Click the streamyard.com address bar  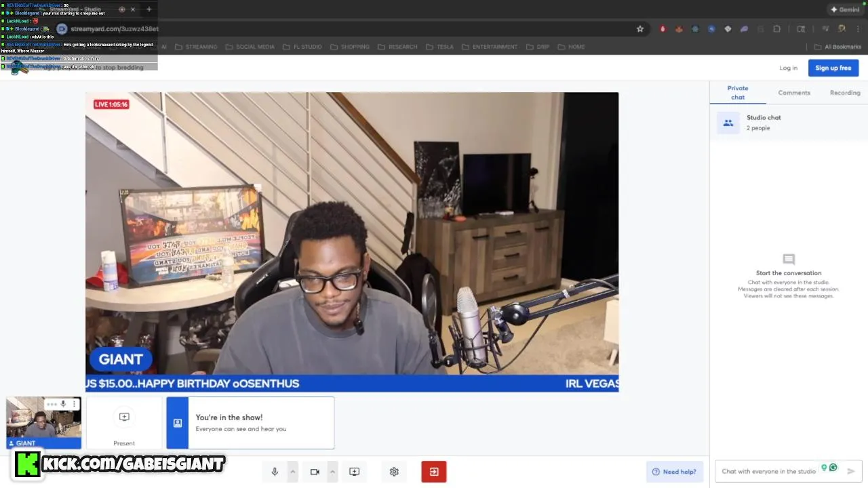[x=346, y=29]
